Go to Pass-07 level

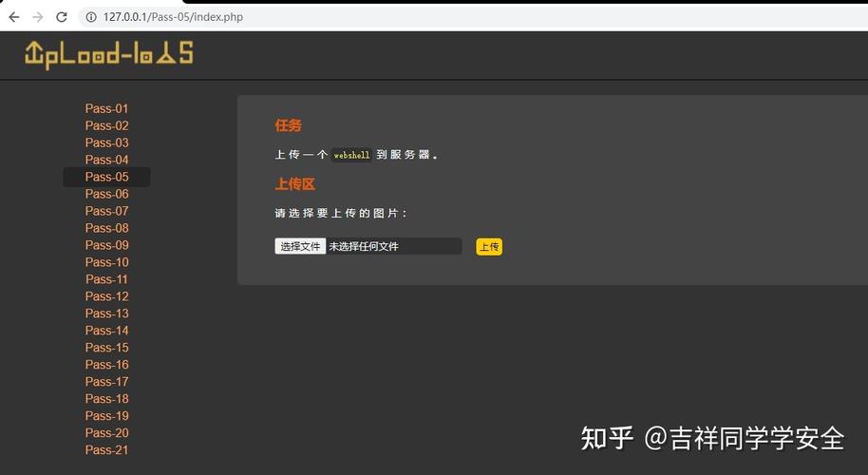pos(107,211)
